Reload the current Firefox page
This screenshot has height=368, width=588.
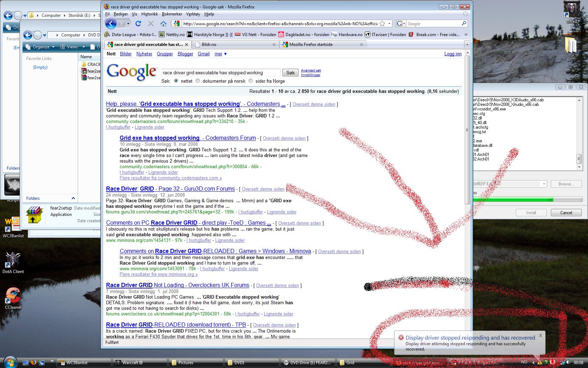pos(138,23)
